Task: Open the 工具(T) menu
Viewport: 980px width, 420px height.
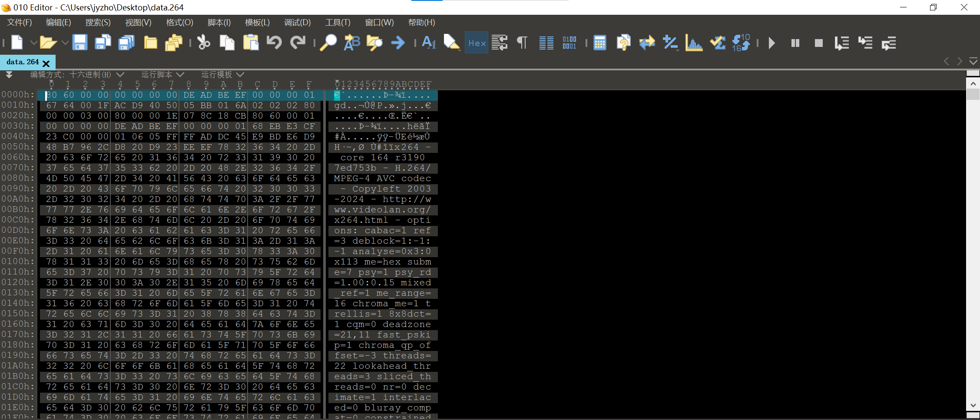Action: coord(338,22)
